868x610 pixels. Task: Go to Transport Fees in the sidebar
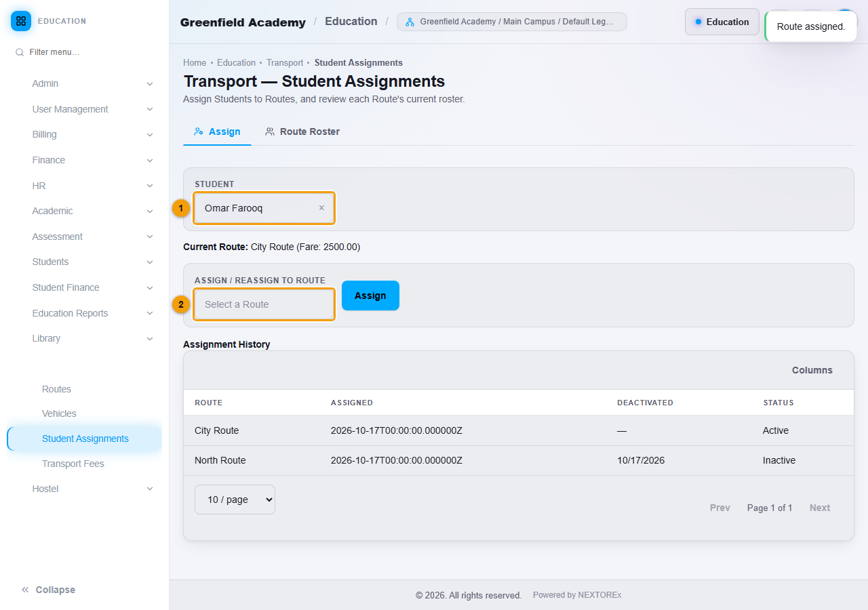(73, 464)
